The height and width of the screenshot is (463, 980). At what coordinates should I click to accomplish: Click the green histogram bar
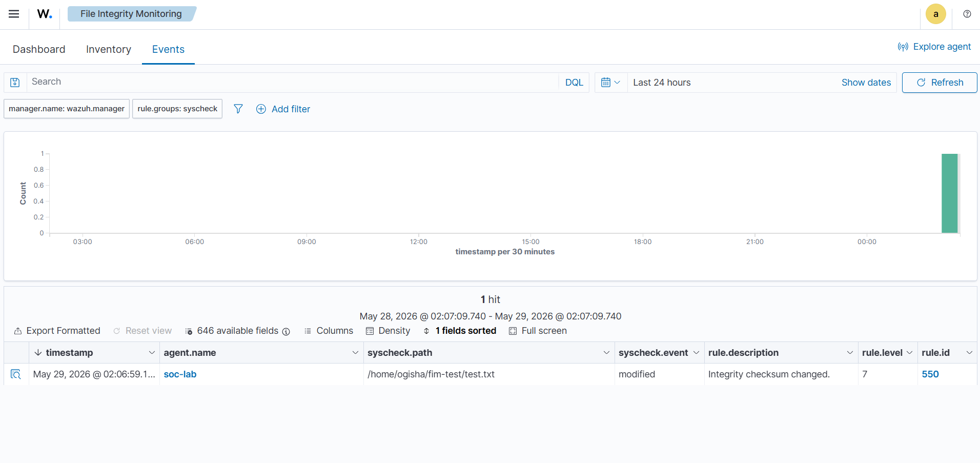(x=950, y=193)
